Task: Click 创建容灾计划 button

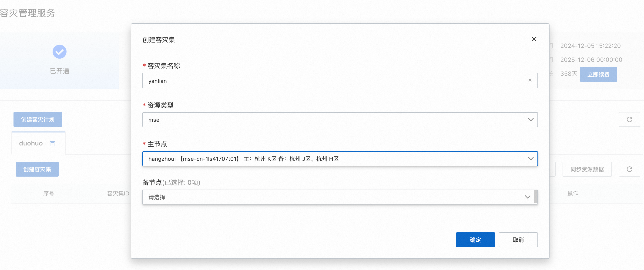Action: 37,119
